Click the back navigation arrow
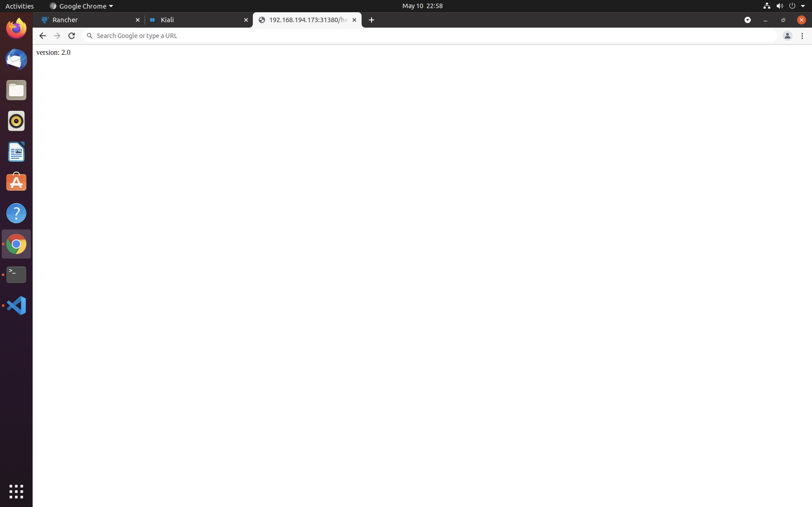 [x=41, y=35]
